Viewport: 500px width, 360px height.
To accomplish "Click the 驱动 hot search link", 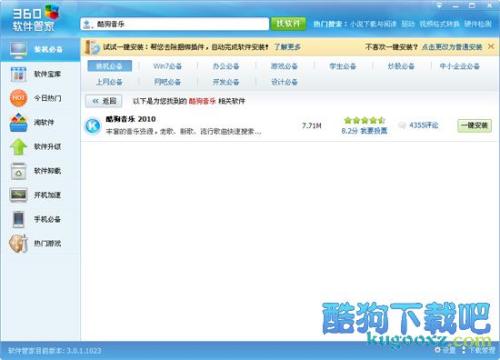I will click(408, 24).
